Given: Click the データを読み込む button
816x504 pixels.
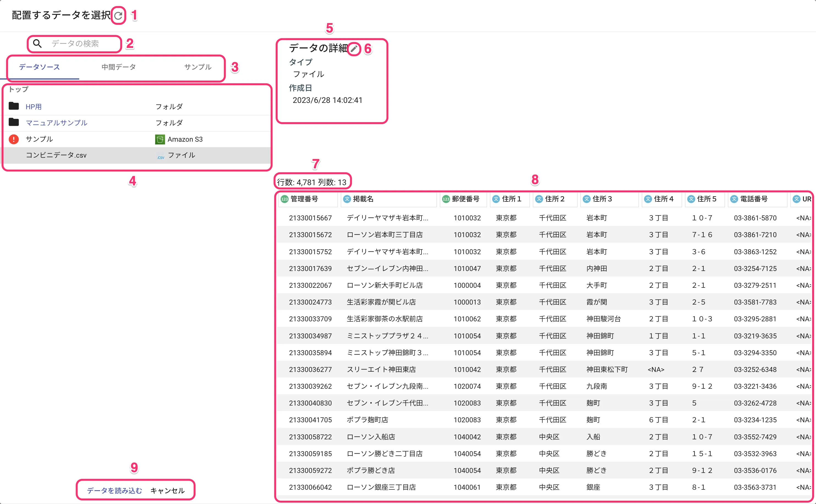Looking at the screenshot, I should [114, 491].
